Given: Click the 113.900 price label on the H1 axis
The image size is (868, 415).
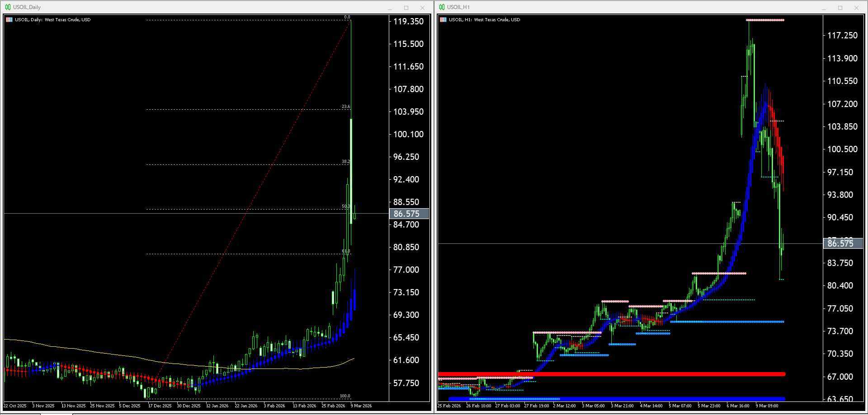Looking at the screenshot, I should pyautogui.click(x=842, y=58).
